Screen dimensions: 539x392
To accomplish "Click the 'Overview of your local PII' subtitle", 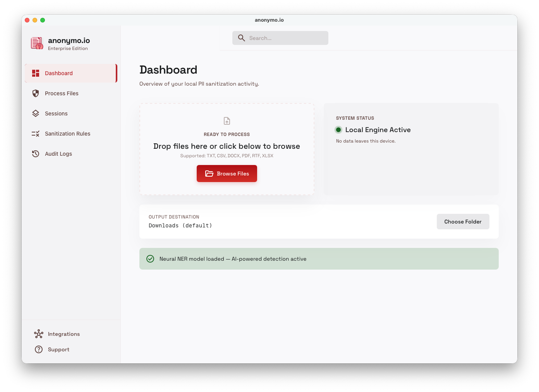I will click(199, 84).
